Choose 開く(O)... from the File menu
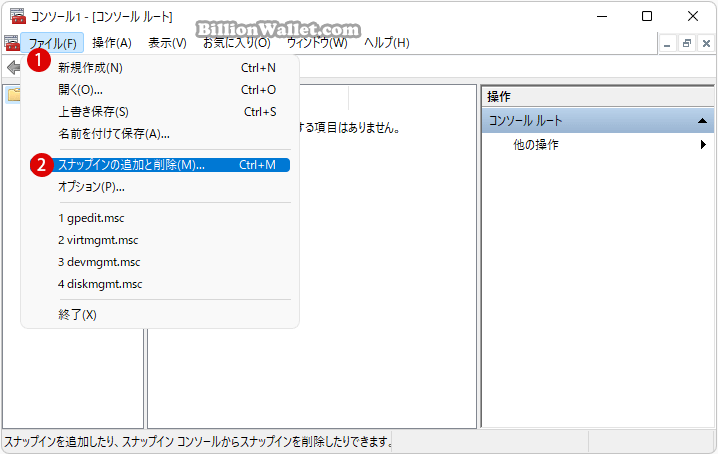The height and width of the screenshot is (454, 718). click(160, 90)
